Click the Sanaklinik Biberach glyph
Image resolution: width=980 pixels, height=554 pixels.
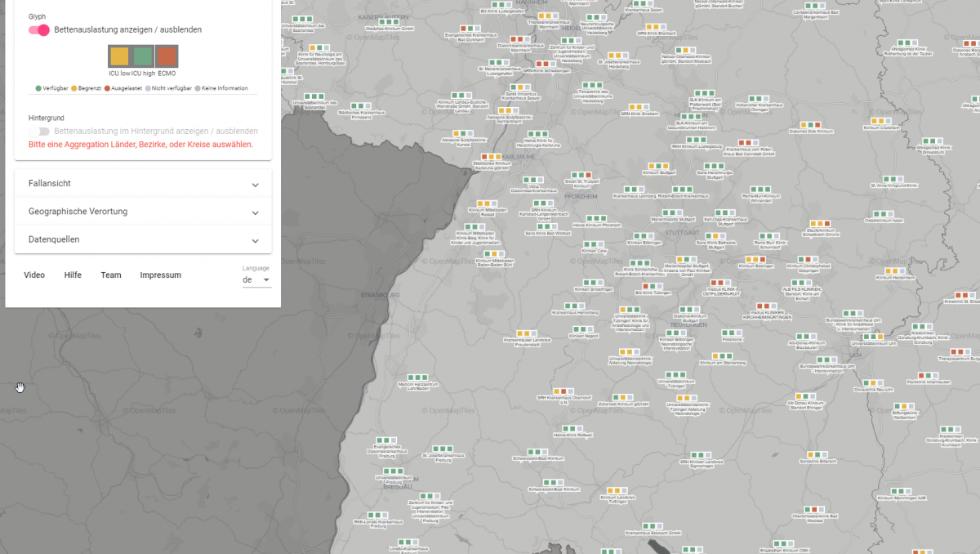[818, 453]
